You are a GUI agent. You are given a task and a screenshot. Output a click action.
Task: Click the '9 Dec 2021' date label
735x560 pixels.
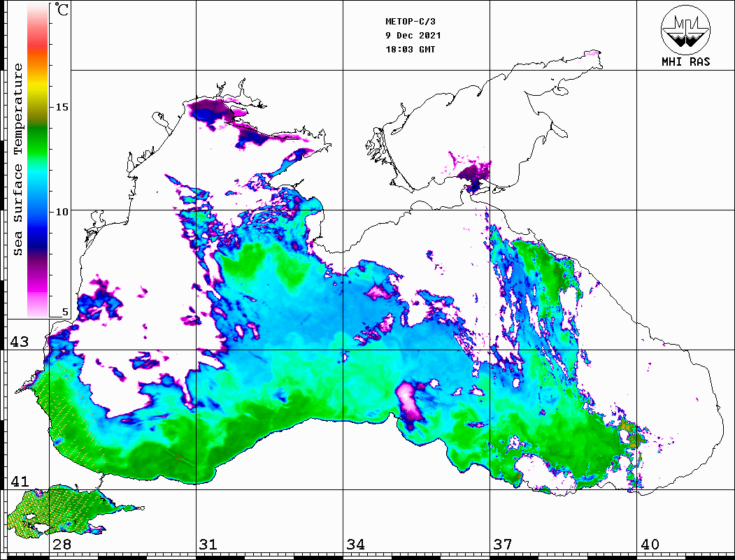[x=413, y=36]
